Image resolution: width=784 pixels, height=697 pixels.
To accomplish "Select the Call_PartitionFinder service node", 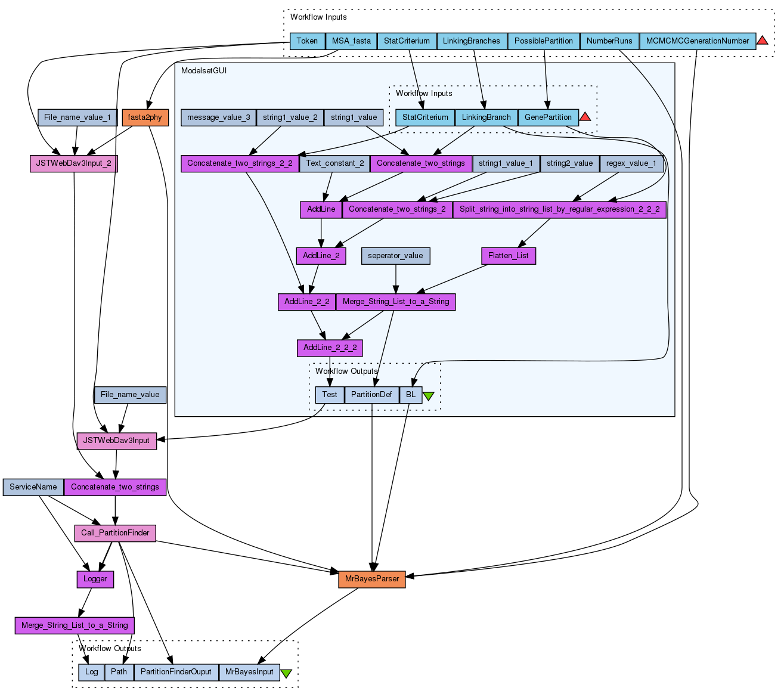I will pyautogui.click(x=115, y=533).
